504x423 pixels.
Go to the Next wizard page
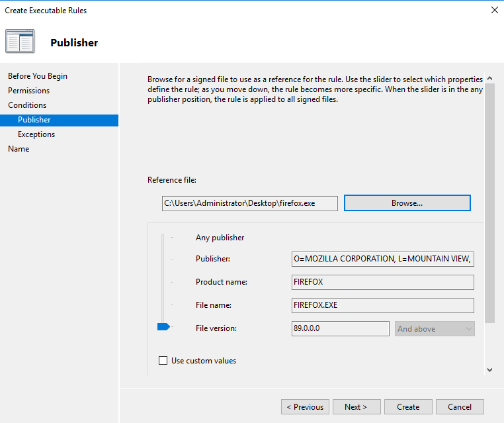point(357,407)
